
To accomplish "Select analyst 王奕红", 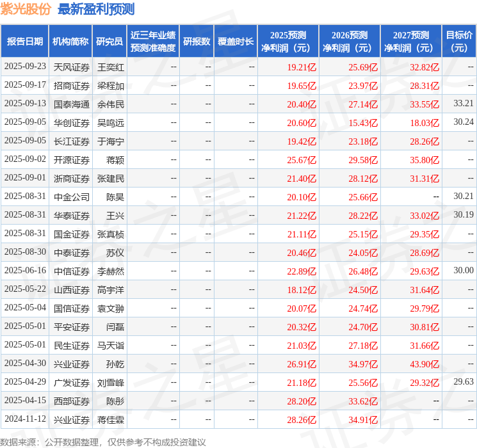I will (110, 67).
